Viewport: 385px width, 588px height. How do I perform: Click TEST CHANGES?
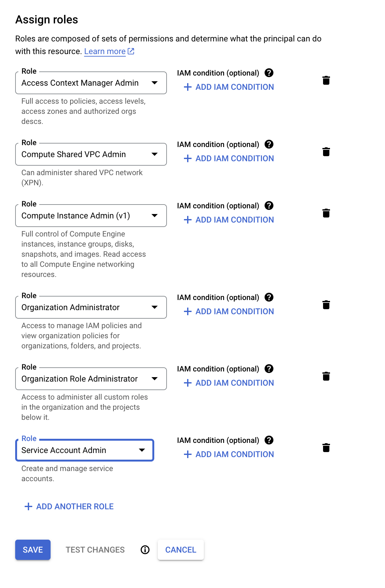click(x=95, y=550)
